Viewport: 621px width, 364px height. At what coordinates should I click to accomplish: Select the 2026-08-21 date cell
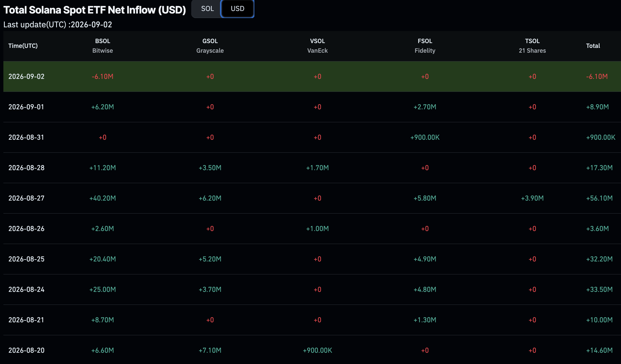pos(26,320)
